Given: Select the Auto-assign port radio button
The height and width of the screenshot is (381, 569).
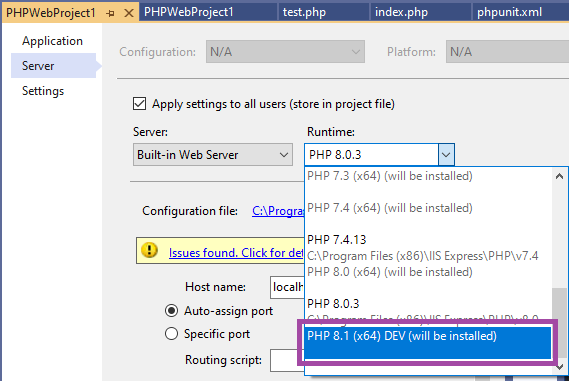Looking at the screenshot, I should 171,311.
